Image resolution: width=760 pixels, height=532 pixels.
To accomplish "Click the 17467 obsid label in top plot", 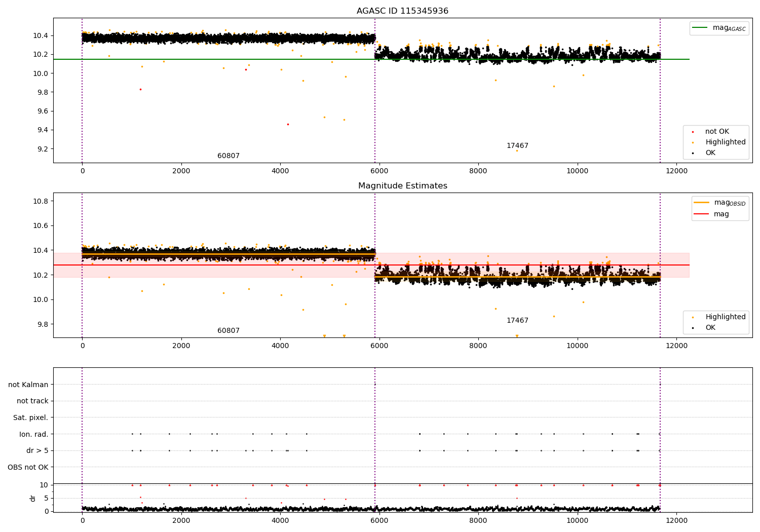I will (517, 146).
